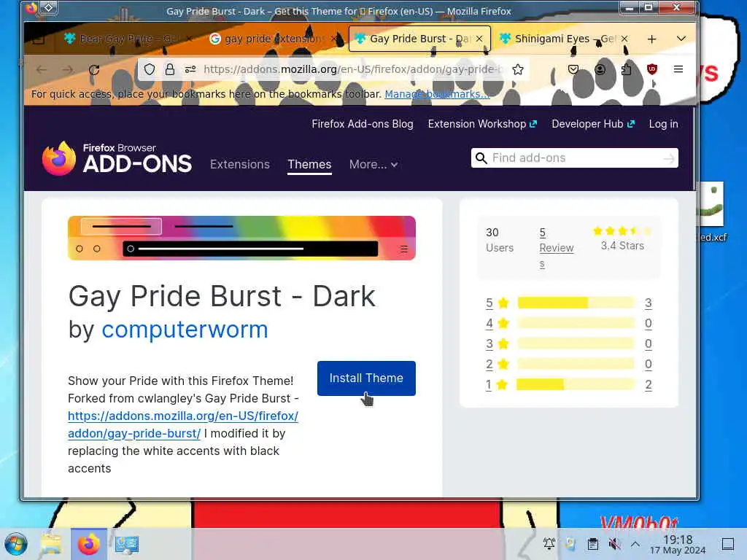Open the fourth taskbar application icon
747x560 pixels.
click(x=127, y=544)
